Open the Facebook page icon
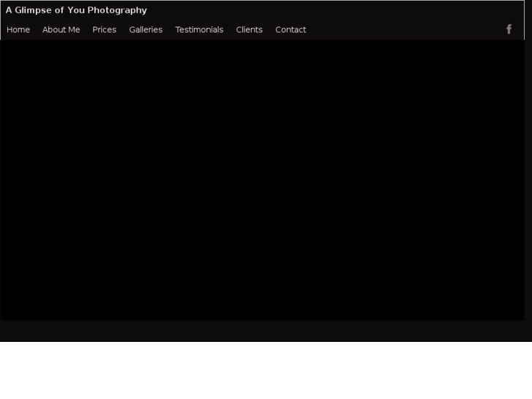This screenshot has width=532, height=399. click(x=509, y=29)
